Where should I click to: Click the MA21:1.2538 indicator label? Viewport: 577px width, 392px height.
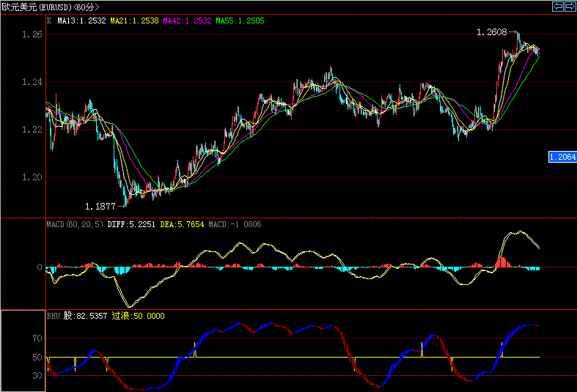click(x=135, y=21)
